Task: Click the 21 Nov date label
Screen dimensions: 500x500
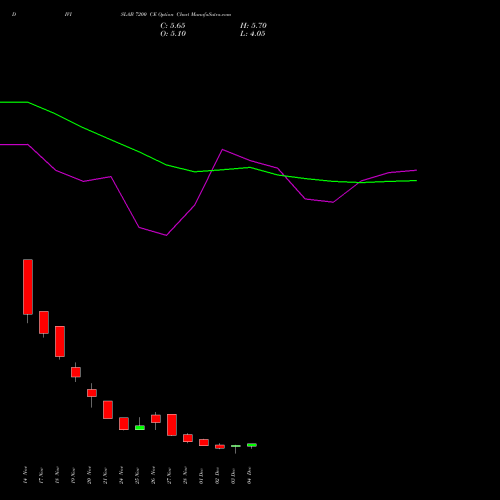Action: tap(105, 475)
